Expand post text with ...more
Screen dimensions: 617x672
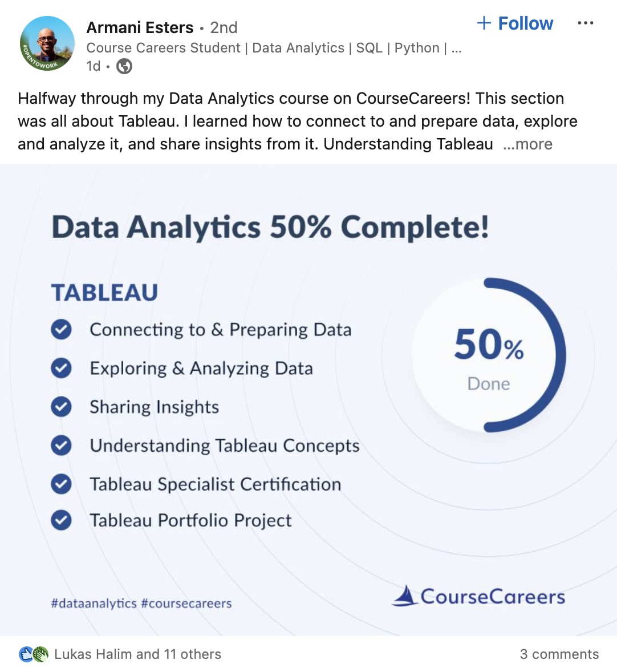point(528,144)
